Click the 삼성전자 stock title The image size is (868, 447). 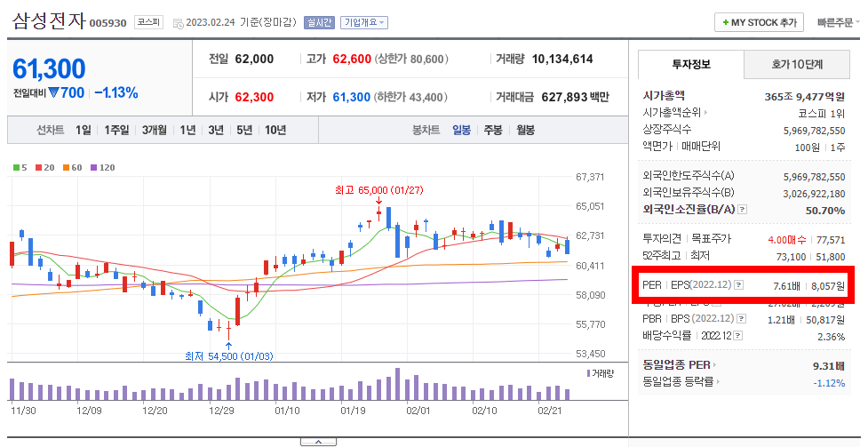pyautogui.click(x=49, y=21)
